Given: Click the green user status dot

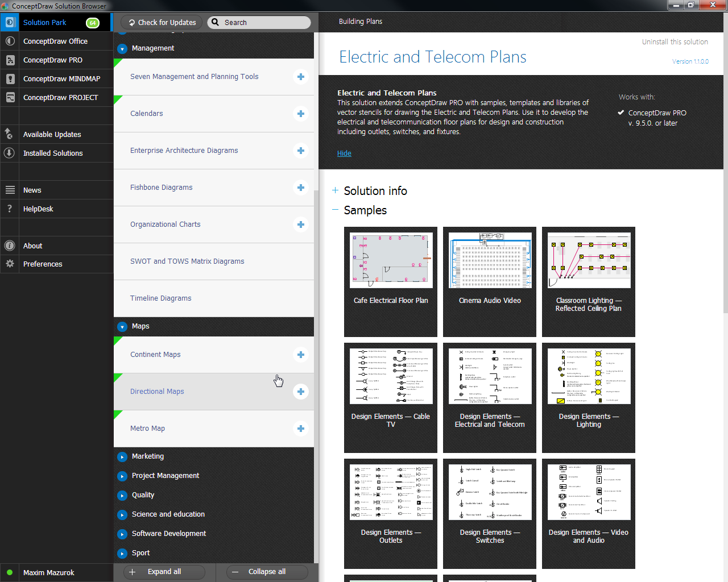Looking at the screenshot, I should 10,573.
